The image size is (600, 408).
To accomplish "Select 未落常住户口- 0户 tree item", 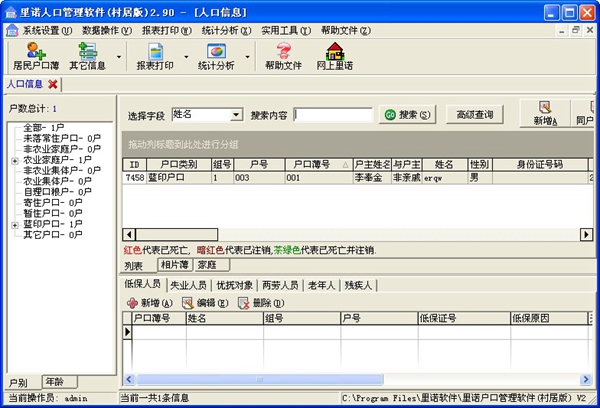I will (62, 138).
